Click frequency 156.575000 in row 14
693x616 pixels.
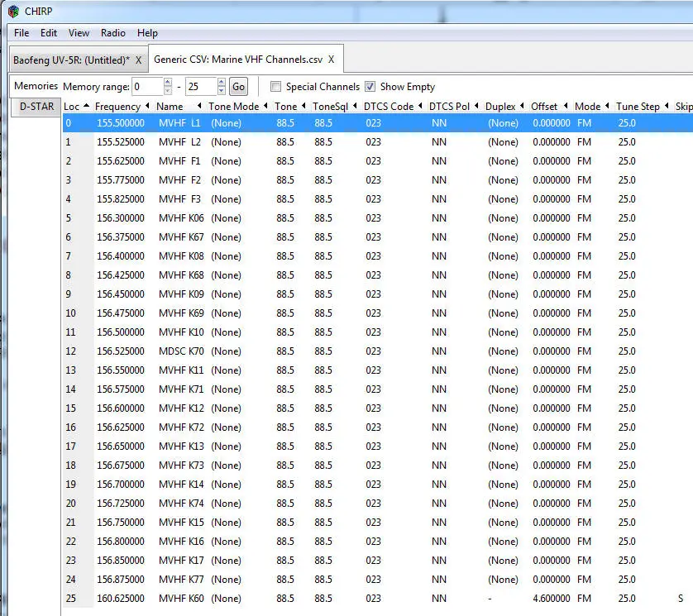click(121, 389)
